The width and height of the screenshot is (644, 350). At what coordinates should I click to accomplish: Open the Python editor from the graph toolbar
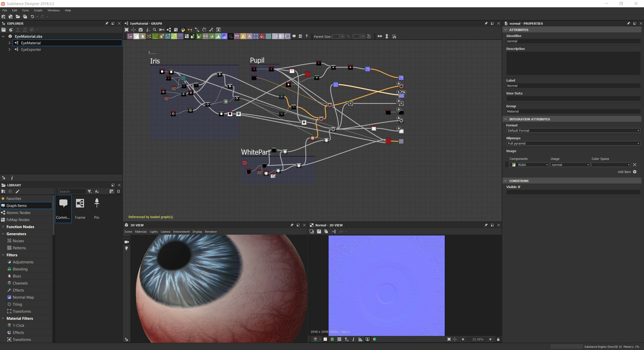tap(183, 30)
